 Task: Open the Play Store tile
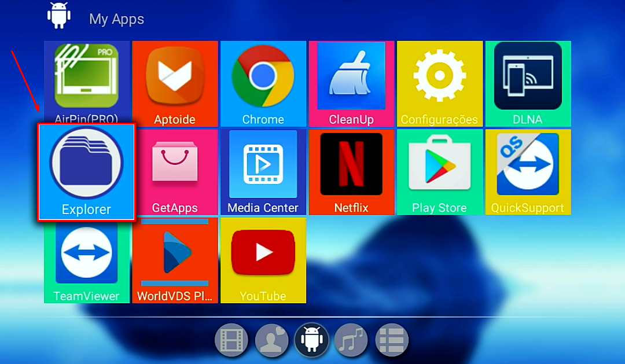tap(440, 172)
